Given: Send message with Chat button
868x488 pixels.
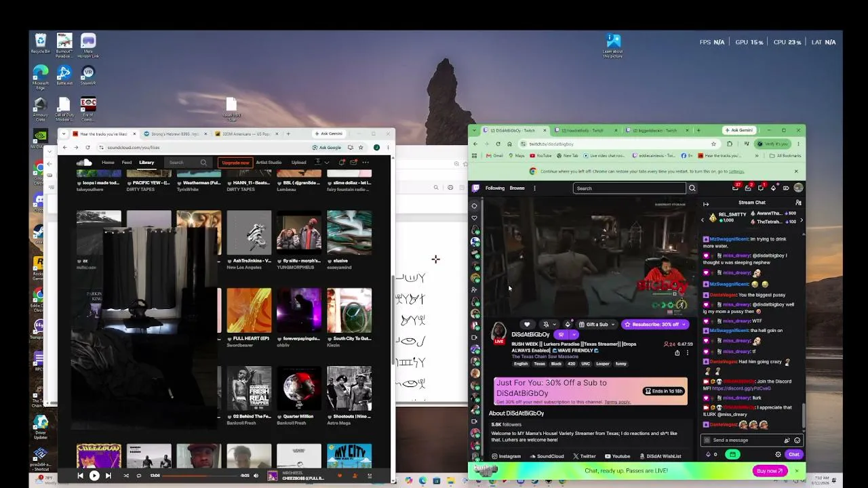Looking at the screenshot, I should pos(793,454).
